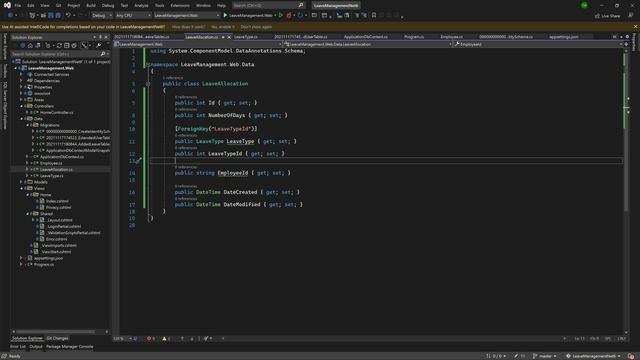This screenshot has height=360, width=640.
Task: Open the Git menu
Action: click(58, 5)
